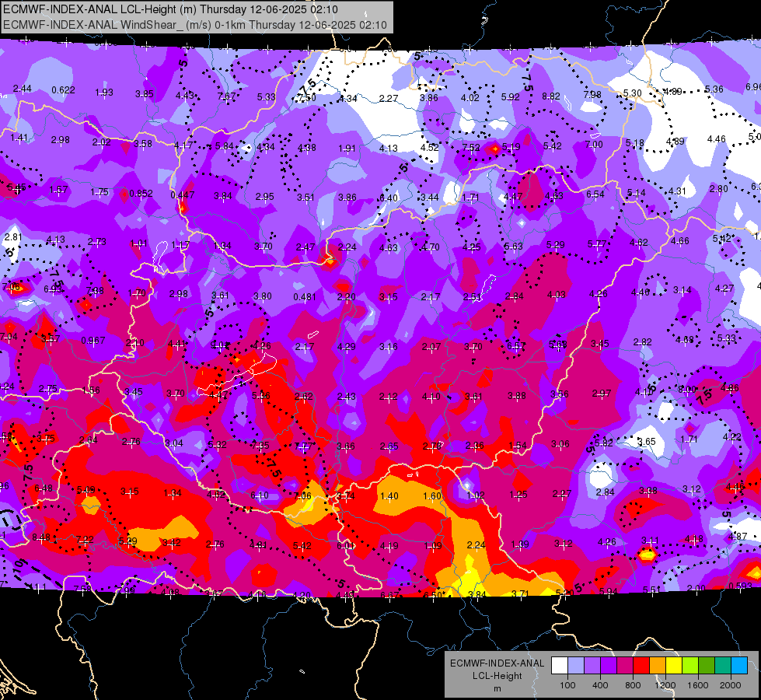761x700 pixels.
Task: Click the wind shear value 0.481
Action: (305, 297)
